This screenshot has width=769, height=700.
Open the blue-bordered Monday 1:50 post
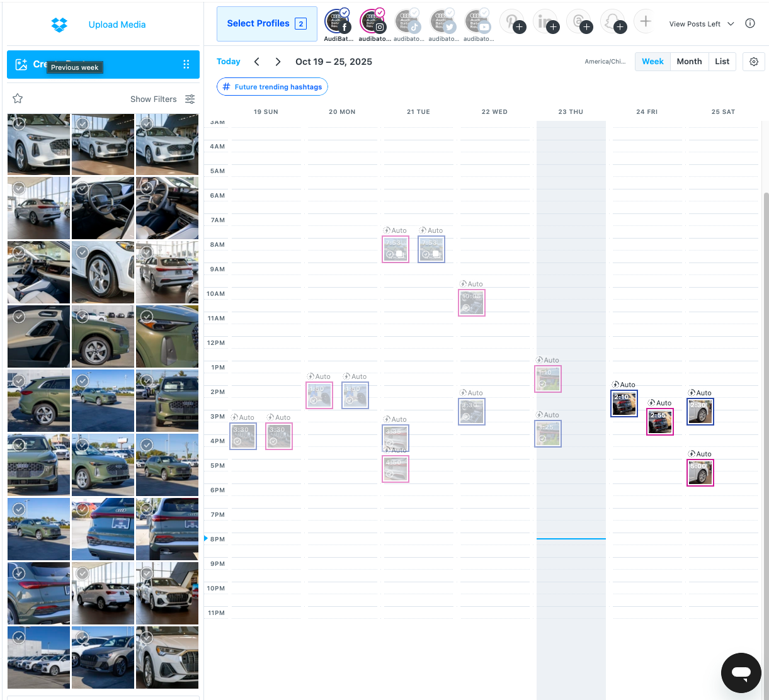point(355,395)
